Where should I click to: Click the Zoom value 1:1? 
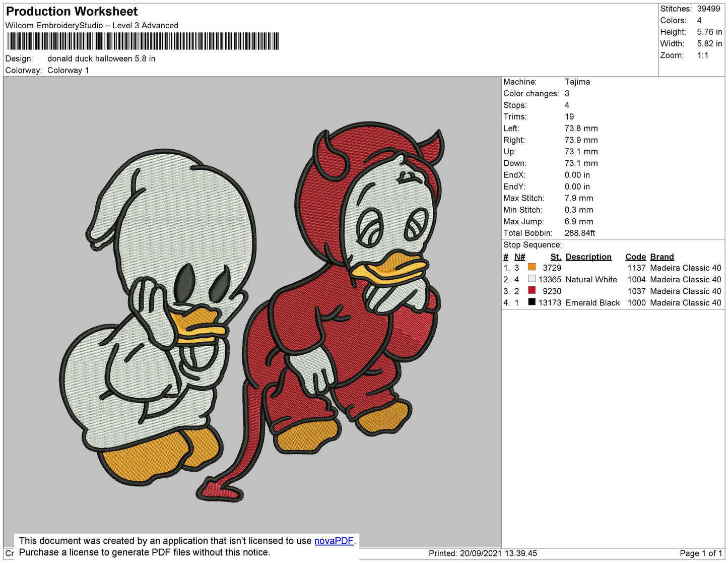[703, 55]
